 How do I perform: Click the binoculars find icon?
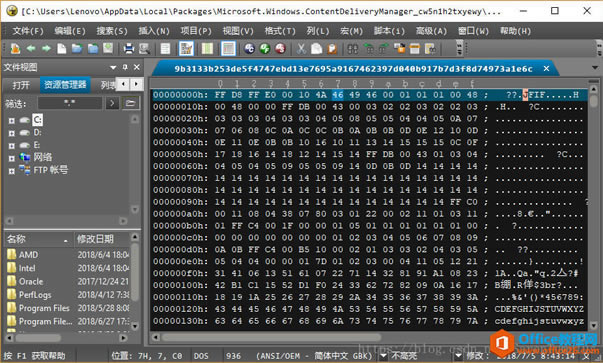point(353,48)
